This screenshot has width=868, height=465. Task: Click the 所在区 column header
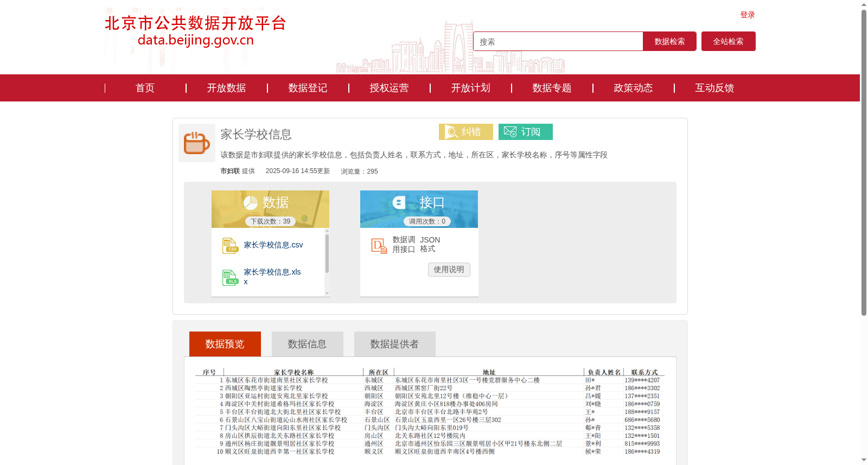point(378,372)
